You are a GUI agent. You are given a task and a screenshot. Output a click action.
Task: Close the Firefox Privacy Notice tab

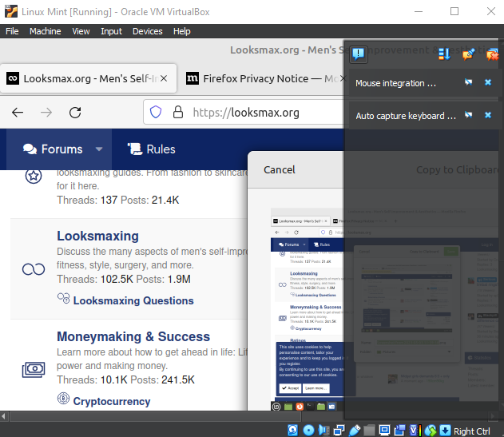pos(343,78)
